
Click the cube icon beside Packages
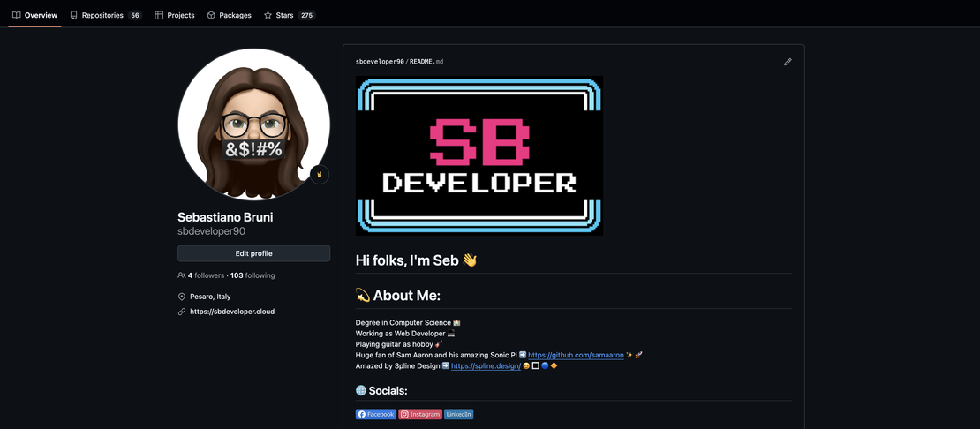pos(211,15)
